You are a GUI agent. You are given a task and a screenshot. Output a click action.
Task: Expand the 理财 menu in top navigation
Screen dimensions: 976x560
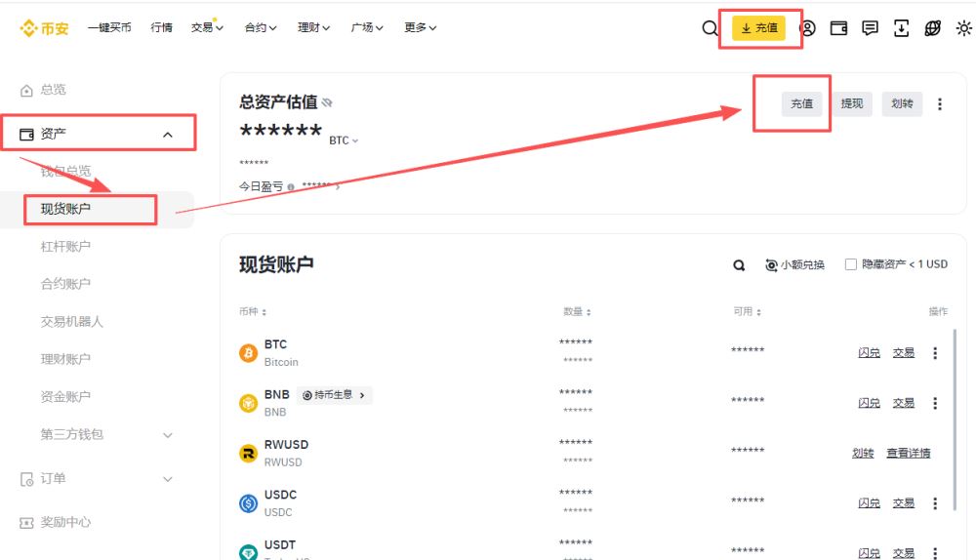tap(313, 27)
